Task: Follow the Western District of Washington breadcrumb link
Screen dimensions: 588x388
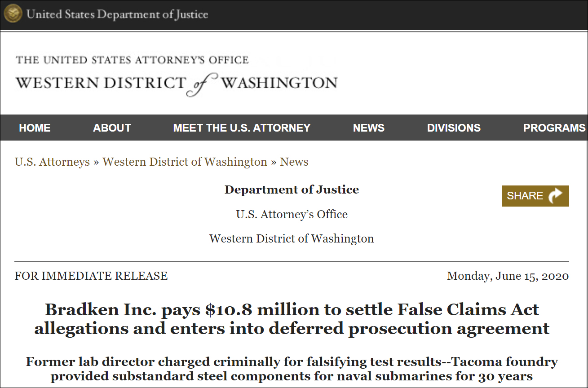Action: click(x=185, y=162)
